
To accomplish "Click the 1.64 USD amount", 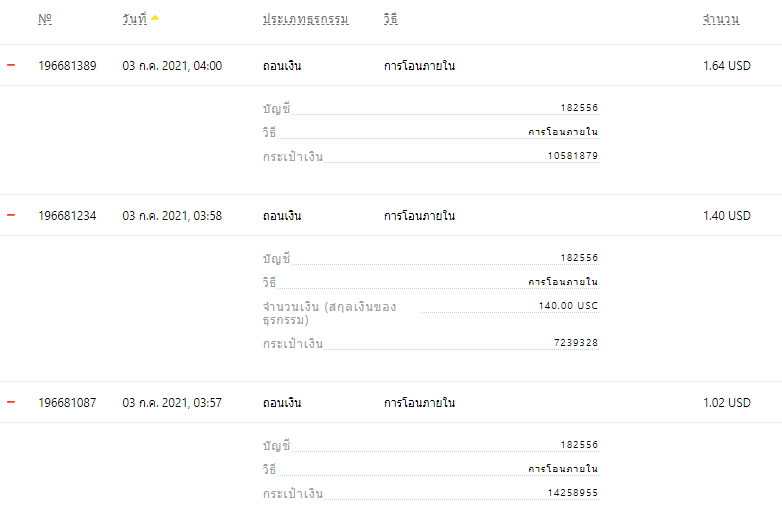I will point(727,66).
